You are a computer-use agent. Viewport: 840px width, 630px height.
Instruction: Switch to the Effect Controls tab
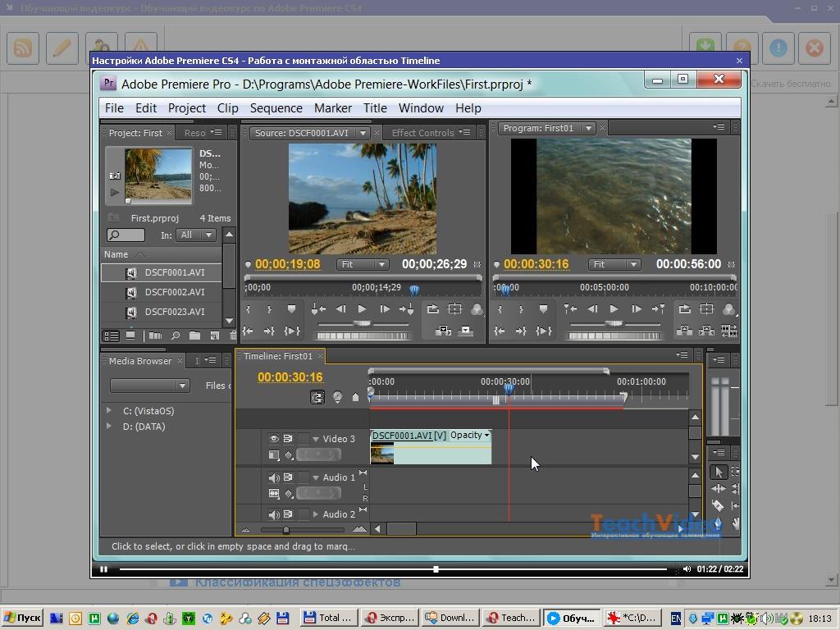tap(422, 133)
